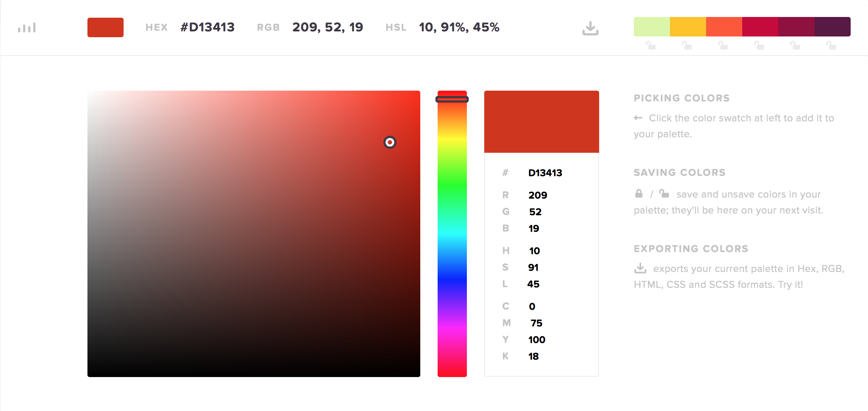868x411 pixels.
Task: Click the S value field showing 91
Action: click(533, 268)
